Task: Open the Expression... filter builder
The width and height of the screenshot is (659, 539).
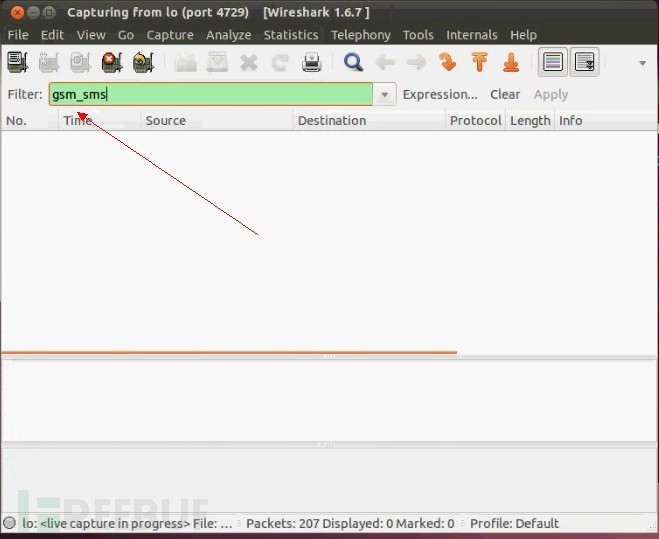Action: [440, 94]
